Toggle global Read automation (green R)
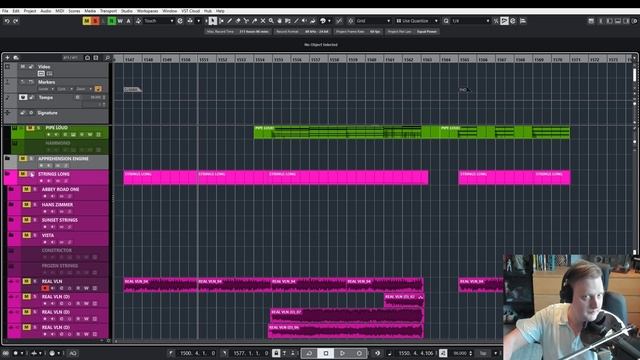Screen dimensions: 640x360 pyautogui.click(x=111, y=21)
